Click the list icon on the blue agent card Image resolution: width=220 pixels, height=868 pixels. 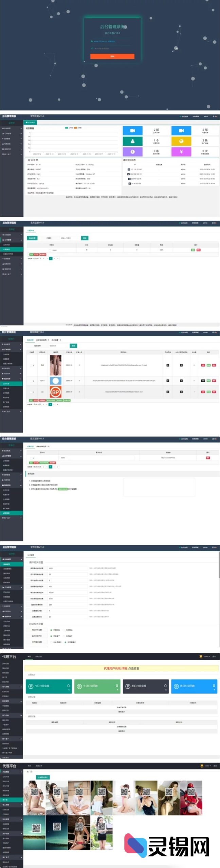176,686
